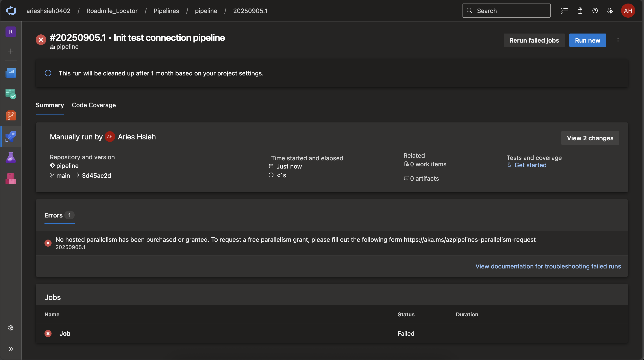Click the plus add new button
This screenshot has height=360, width=644.
click(x=11, y=51)
